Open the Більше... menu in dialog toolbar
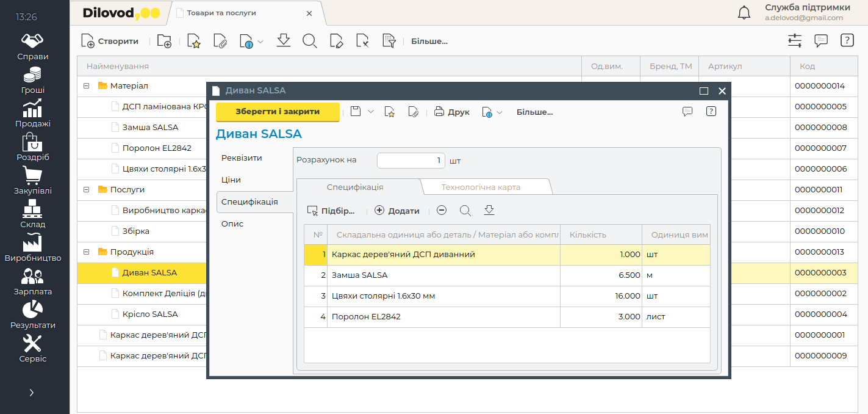Screen dimensions: 868x414 coord(535,112)
